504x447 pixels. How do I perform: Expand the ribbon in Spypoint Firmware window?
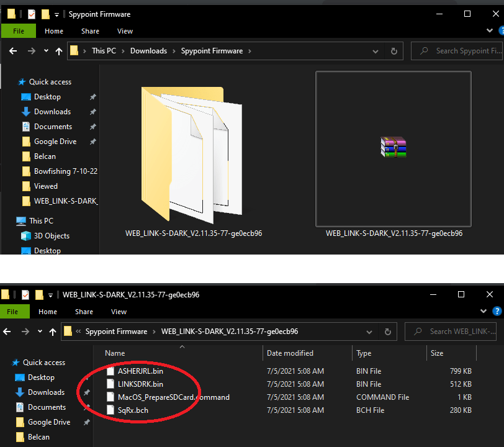point(490,30)
